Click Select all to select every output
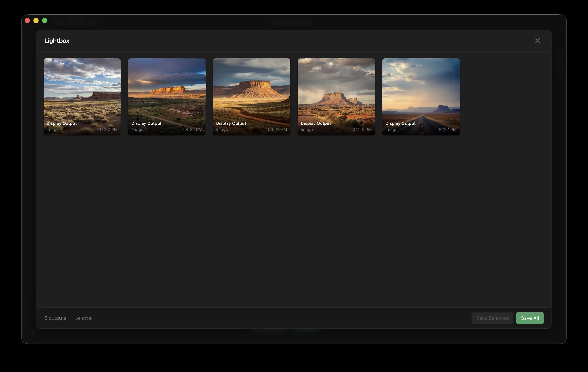This screenshot has width=588, height=372. click(x=84, y=318)
